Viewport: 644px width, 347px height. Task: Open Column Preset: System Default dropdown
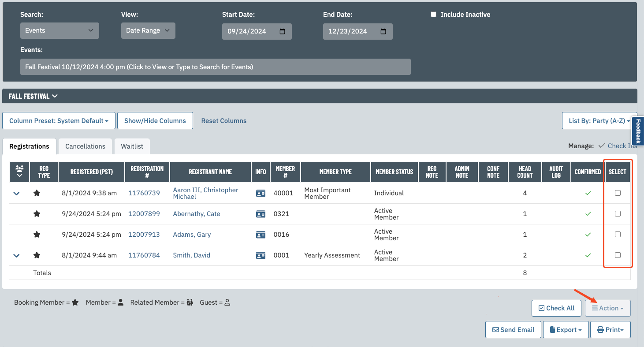point(59,121)
